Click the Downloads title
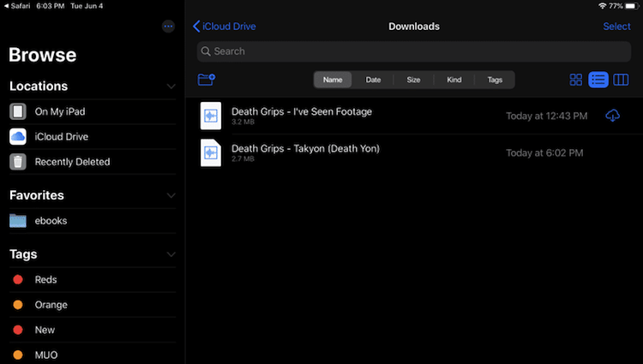The height and width of the screenshot is (364, 643). tap(414, 27)
